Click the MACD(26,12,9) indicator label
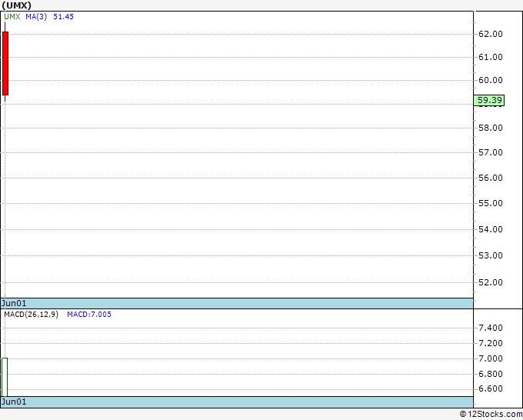 tap(31, 315)
